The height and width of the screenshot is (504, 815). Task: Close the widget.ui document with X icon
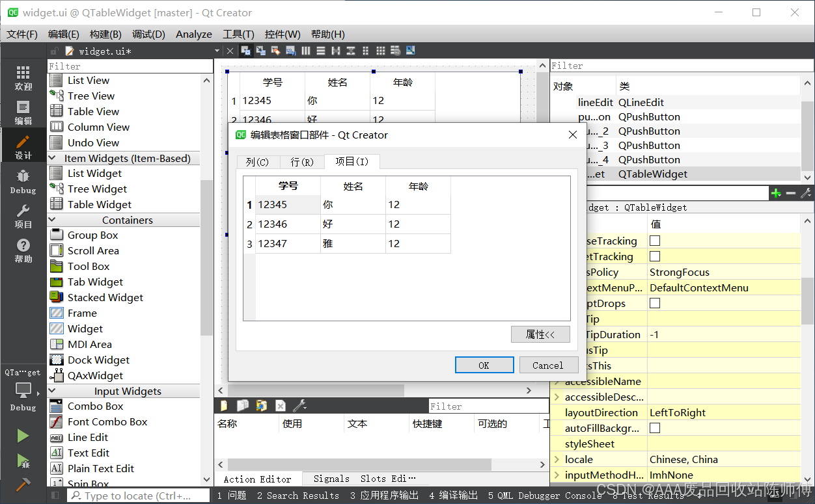pos(230,51)
